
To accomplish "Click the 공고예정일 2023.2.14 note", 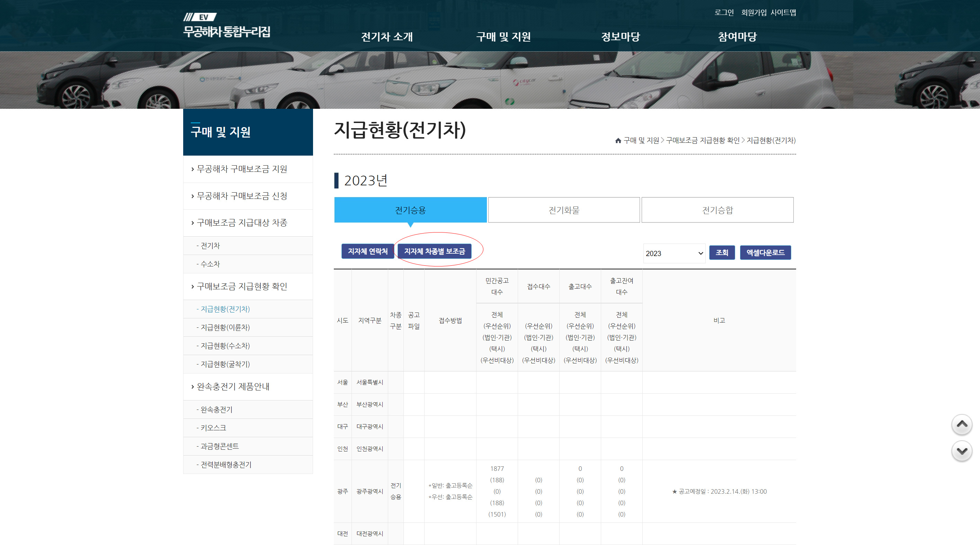I will tap(719, 491).
